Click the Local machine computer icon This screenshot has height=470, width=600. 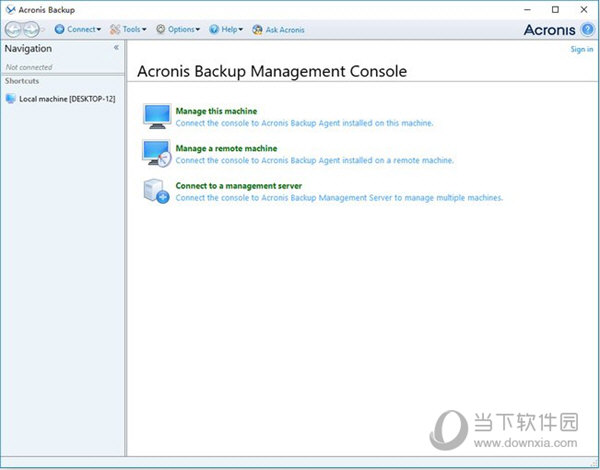[x=11, y=98]
